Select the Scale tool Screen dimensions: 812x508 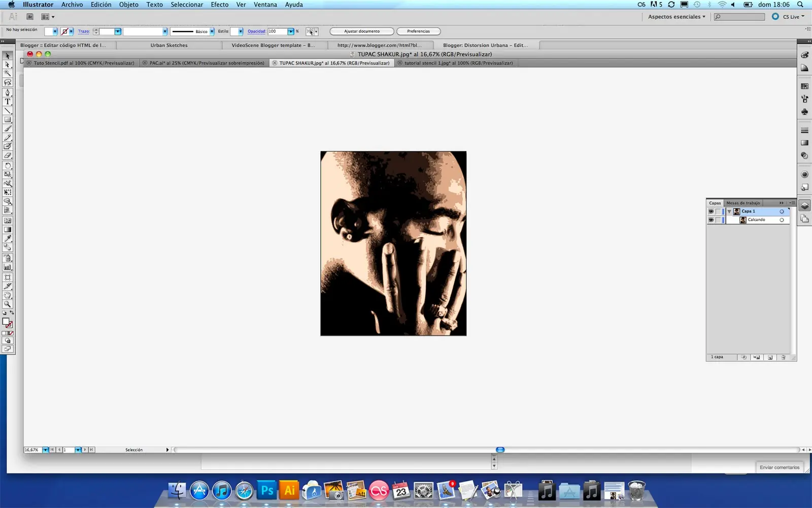click(x=8, y=175)
